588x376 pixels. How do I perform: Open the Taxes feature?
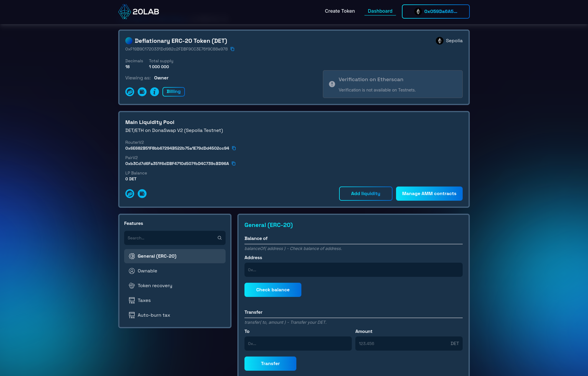coord(175,300)
